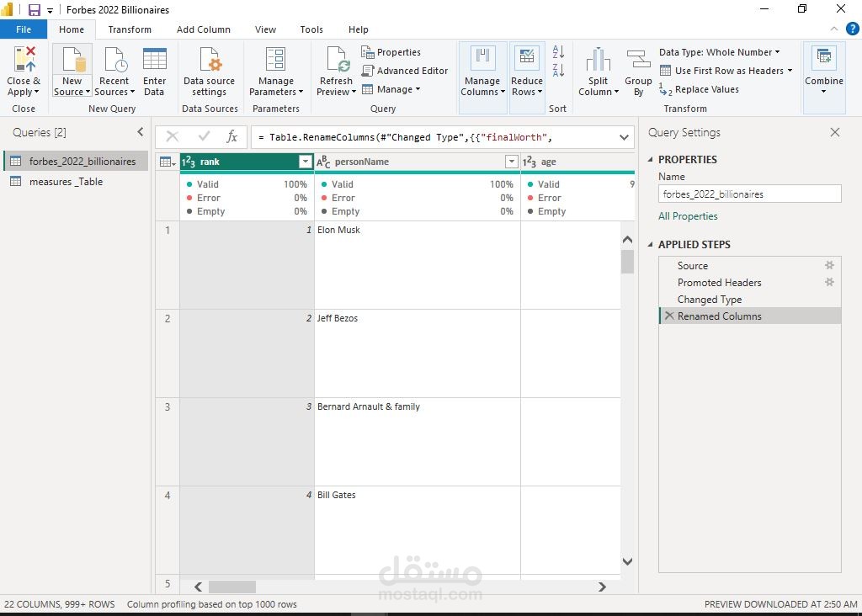862x616 pixels.
Task: Click the Group By icon
Action: [x=638, y=59]
